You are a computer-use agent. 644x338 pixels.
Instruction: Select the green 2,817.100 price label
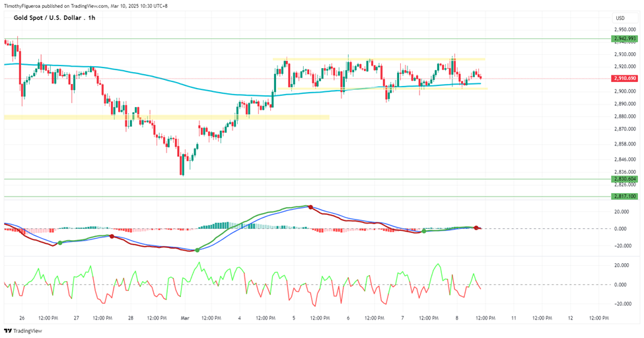[x=625, y=196]
